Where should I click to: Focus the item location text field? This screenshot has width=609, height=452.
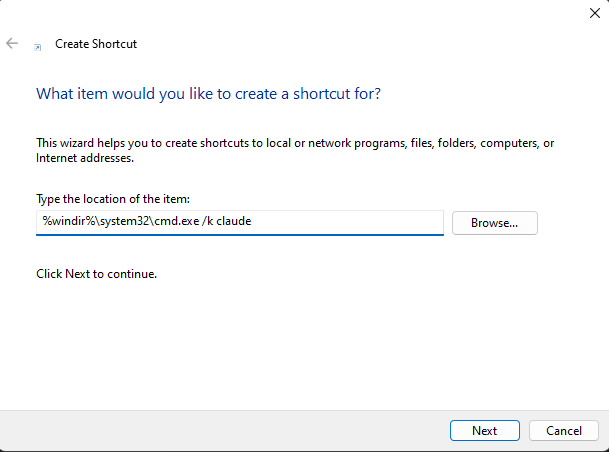click(340, 222)
